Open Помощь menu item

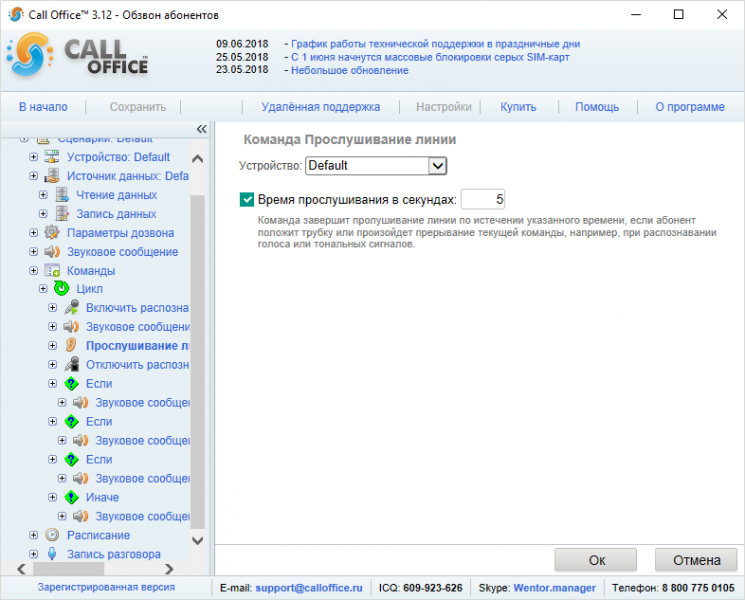[597, 107]
